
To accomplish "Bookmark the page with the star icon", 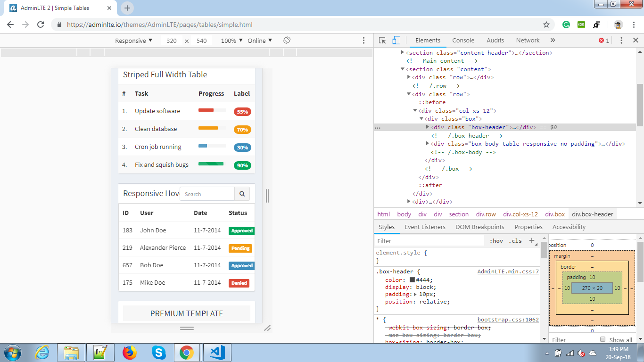I will pyautogui.click(x=545, y=25).
